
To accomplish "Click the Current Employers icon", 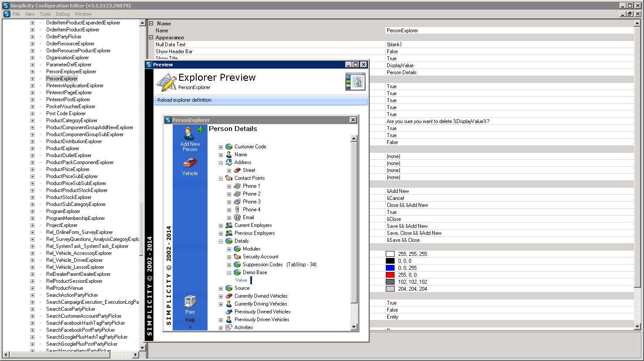I will [x=229, y=225].
